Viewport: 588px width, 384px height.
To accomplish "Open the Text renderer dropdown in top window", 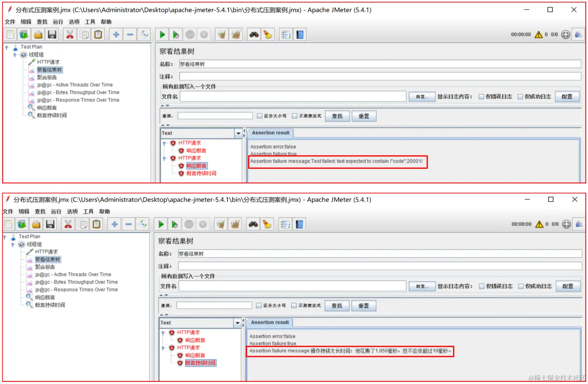I will point(239,133).
